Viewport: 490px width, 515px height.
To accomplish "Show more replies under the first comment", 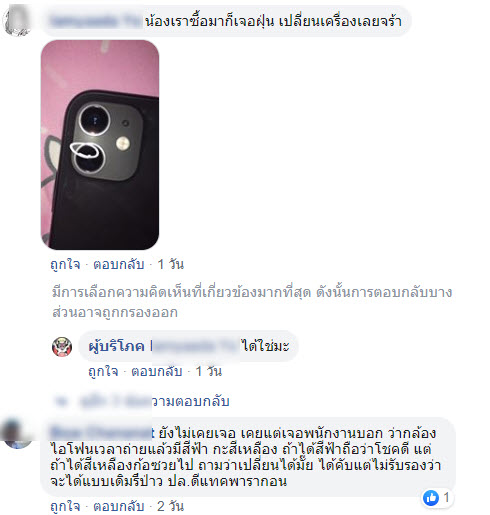I will point(155,401).
